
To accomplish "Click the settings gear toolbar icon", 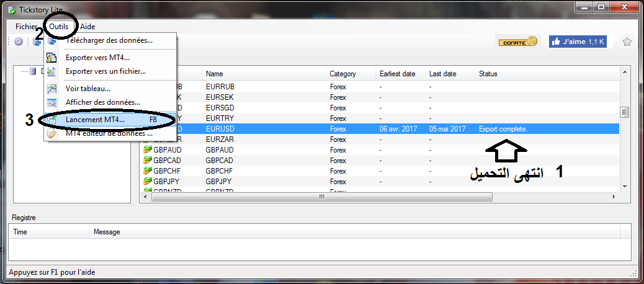I will click(x=19, y=42).
